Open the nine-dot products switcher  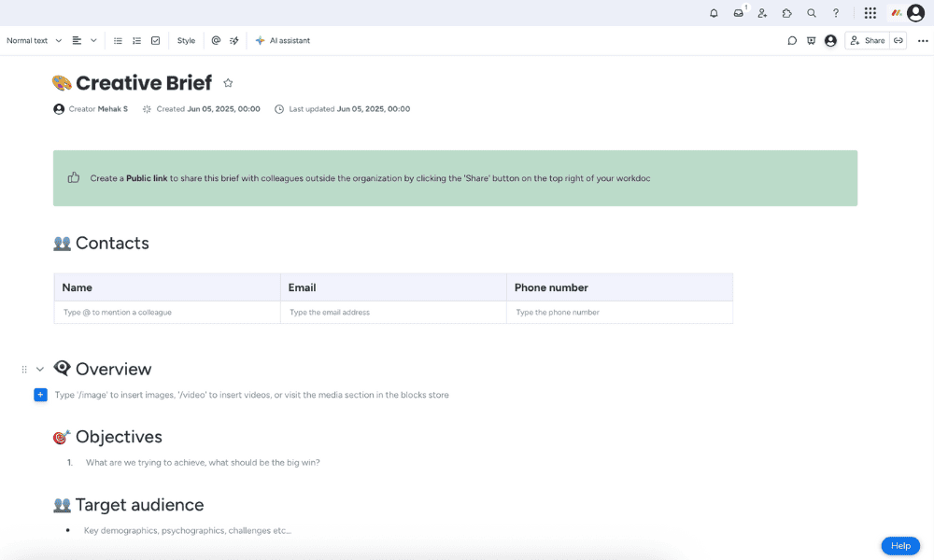(870, 13)
